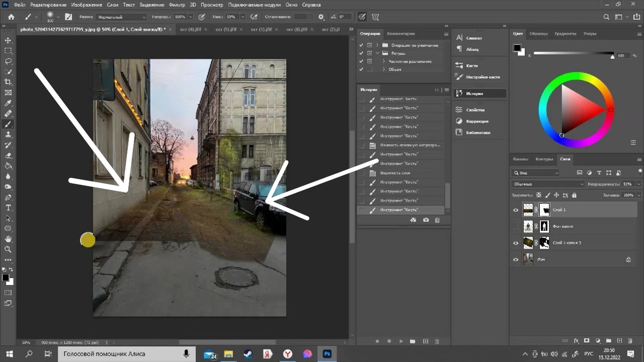The height and width of the screenshot is (362, 644).
Task: Switch to the Hand tool
Action: pyautogui.click(x=8, y=239)
